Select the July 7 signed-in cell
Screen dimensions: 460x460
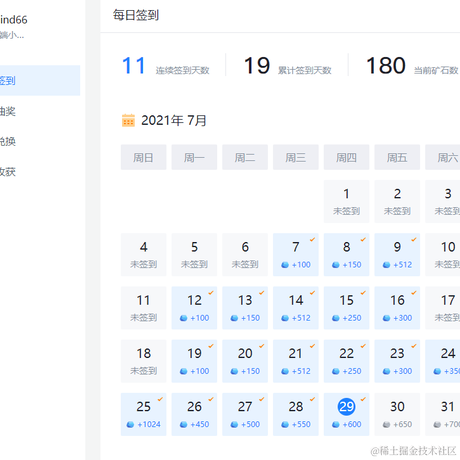tap(296, 255)
